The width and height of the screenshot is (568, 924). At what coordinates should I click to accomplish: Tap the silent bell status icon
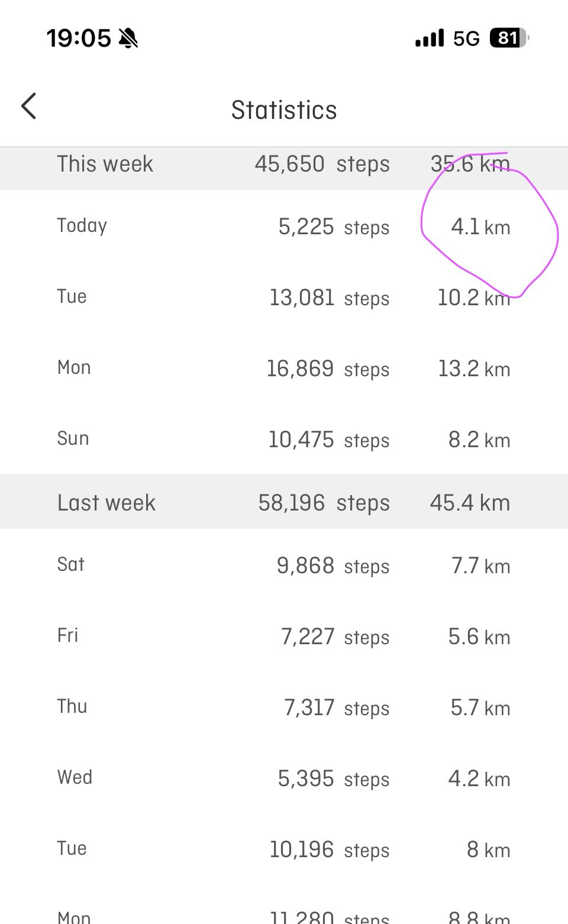pyautogui.click(x=128, y=38)
